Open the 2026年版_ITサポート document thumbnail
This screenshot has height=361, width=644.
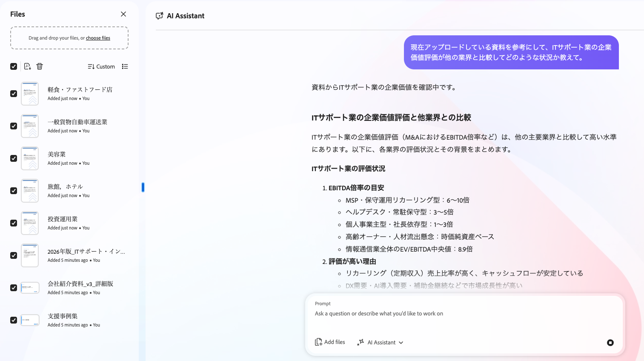(x=30, y=255)
